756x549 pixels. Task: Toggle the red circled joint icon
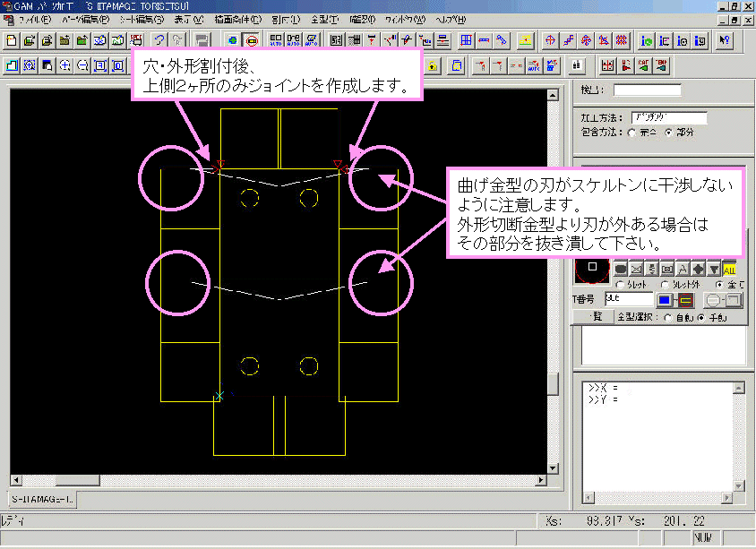251,40
